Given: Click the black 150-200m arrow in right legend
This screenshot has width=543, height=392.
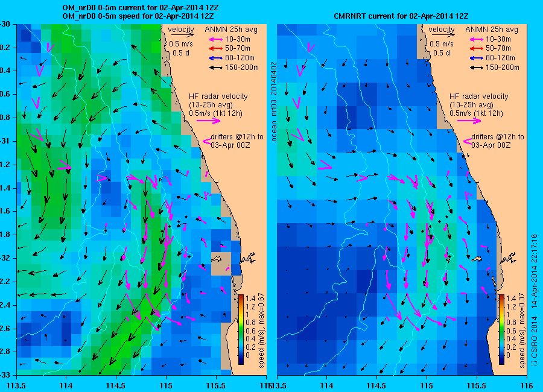Looking at the screenshot, I should click(477, 68).
